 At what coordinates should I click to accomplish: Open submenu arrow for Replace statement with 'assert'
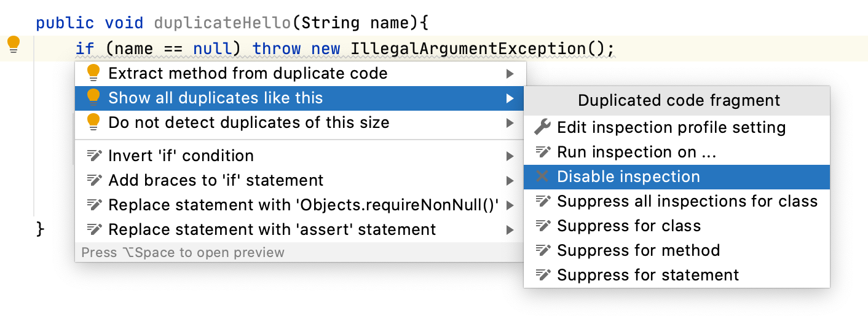click(510, 230)
